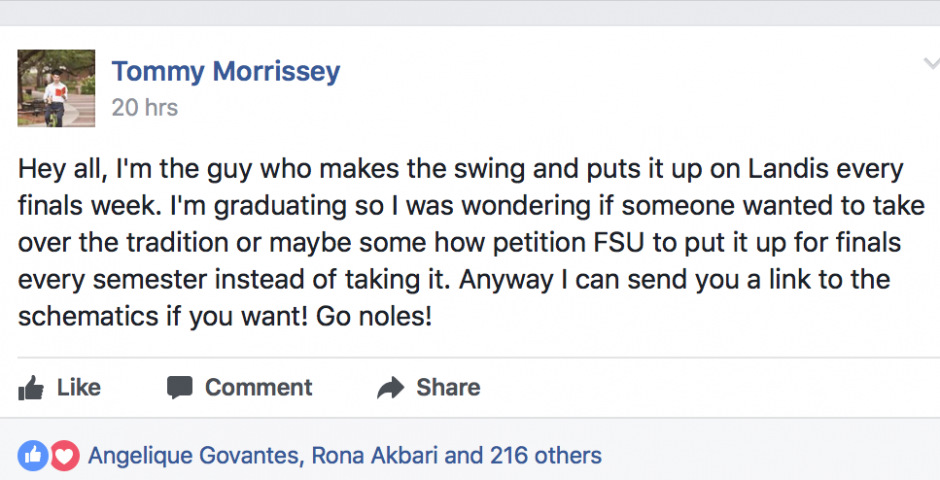This screenshot has height=480, width=940.
Task: Click the thumbs-up icon beside Like
Action: pos(31,388)
